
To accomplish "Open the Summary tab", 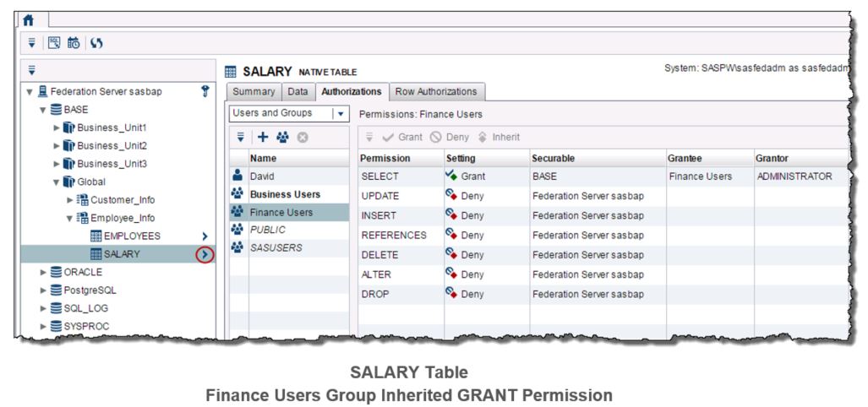I will [254, 91].
